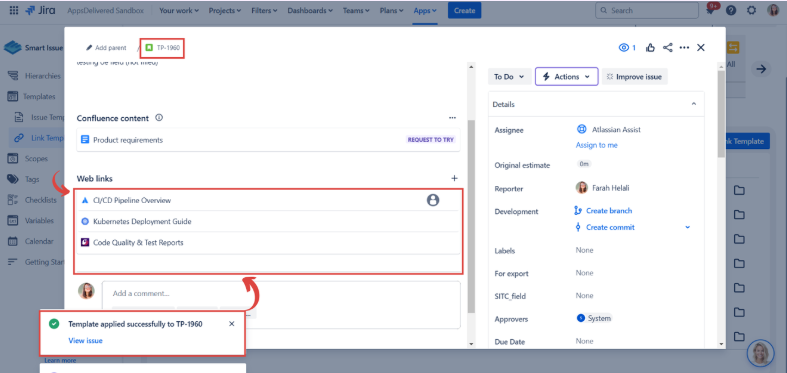Click the View issue link
Image resolution: width=787 pixels, height=373 pixels.
tap(85, 340)
